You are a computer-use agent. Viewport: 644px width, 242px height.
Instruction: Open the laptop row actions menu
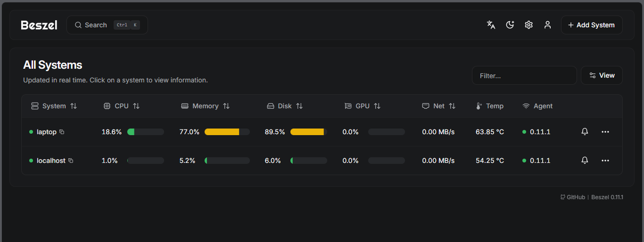click(x=605, y=132)
